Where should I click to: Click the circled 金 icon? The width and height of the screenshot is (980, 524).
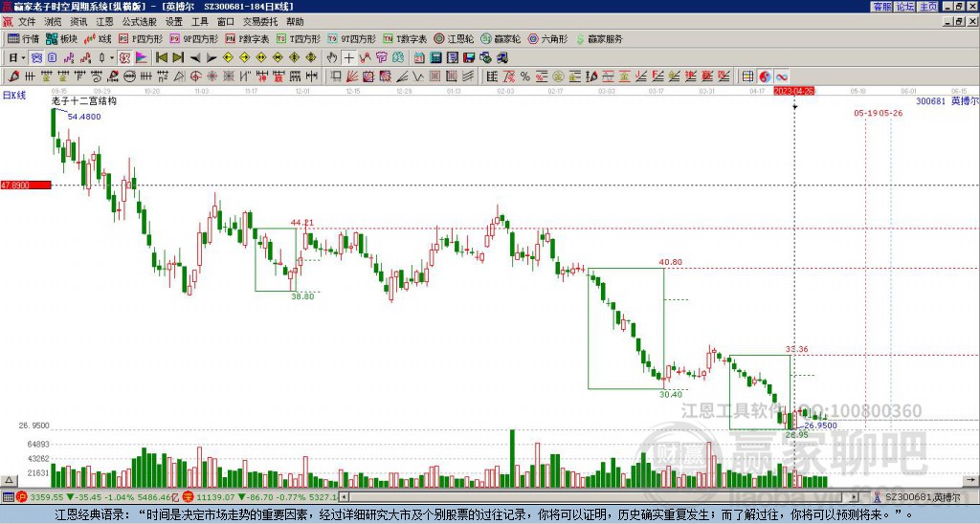558,76
